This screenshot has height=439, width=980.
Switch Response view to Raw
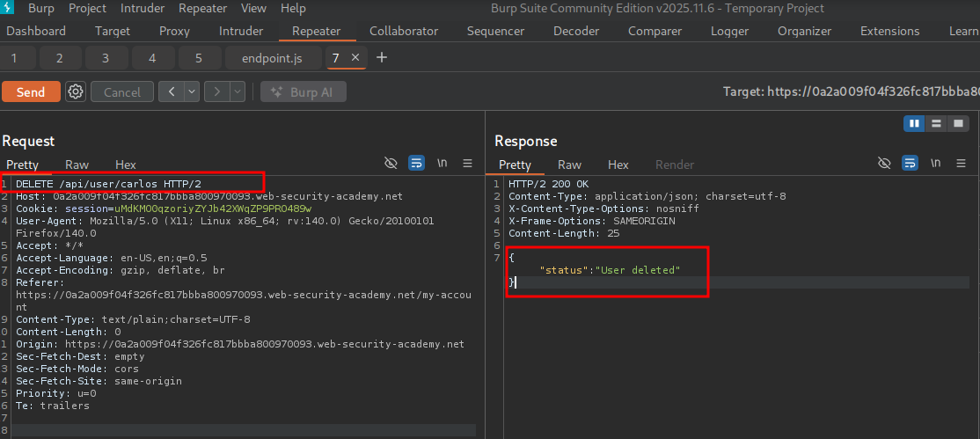click(x=569, y=165)
